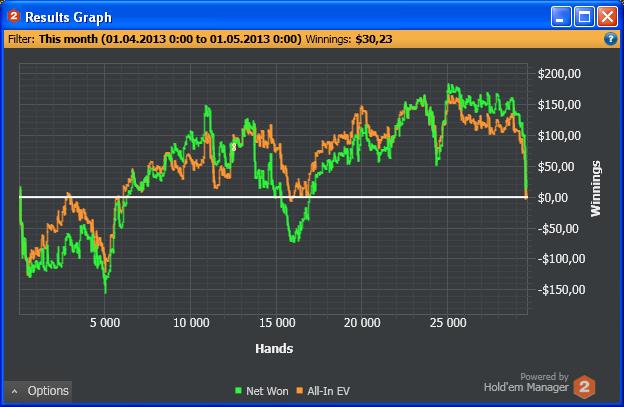Viewport: 624px width, 407px height.
Task: Click the $200,00 y-axis label
Action: tap(559, 74)
